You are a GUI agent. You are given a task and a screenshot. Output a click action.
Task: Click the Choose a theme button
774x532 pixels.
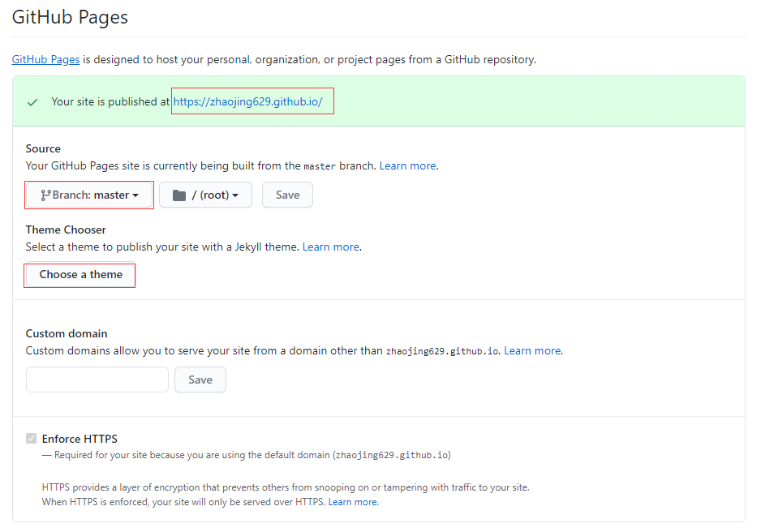(x=81, y=274)
